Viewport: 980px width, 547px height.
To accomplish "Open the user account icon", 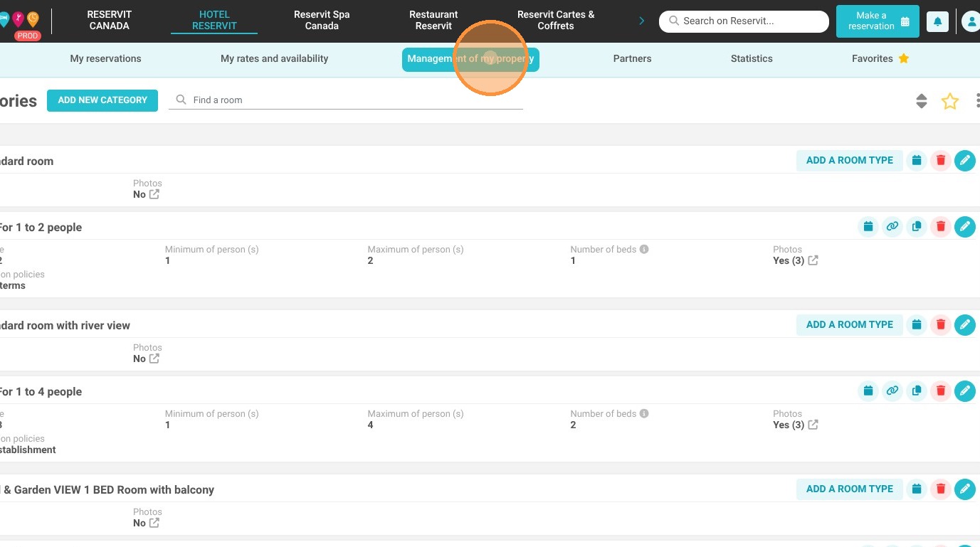I will [x=971, y=21].
